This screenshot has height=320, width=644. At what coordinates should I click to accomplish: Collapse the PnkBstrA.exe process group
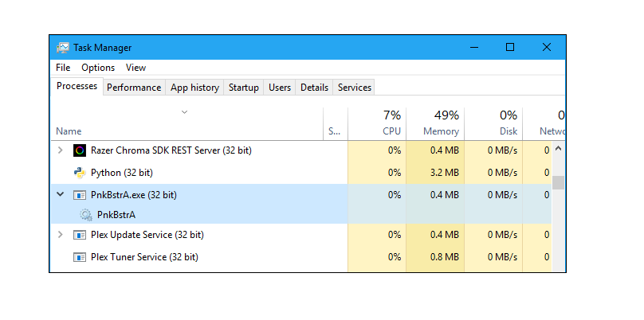click(x=61, y=195)
